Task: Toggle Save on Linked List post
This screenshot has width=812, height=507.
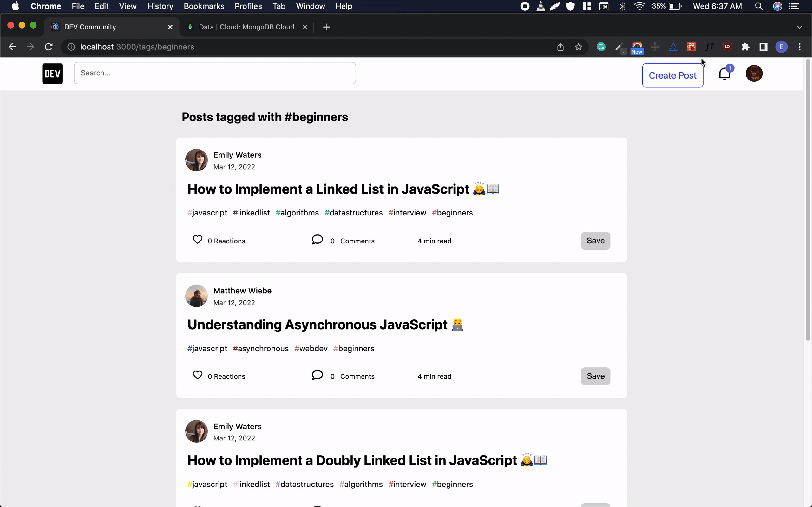Action: 595,241
